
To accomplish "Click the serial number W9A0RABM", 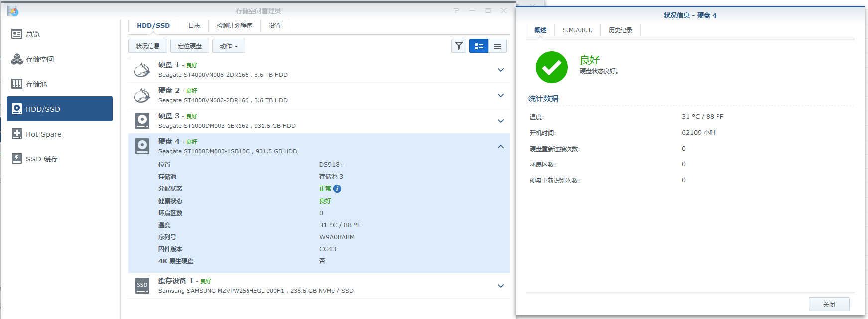I will tap(337, 237).
